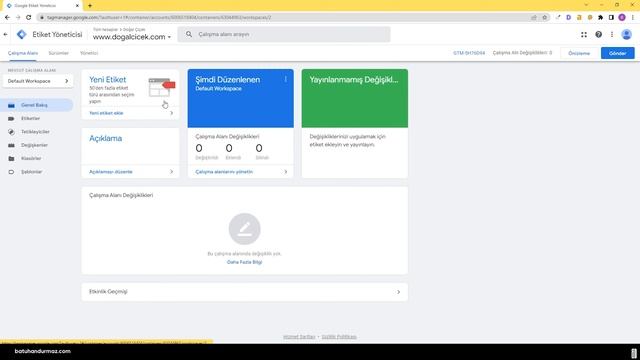Switch to the Yönetici tab
This screenshot has height=360, width=640.
click(89, 53)
